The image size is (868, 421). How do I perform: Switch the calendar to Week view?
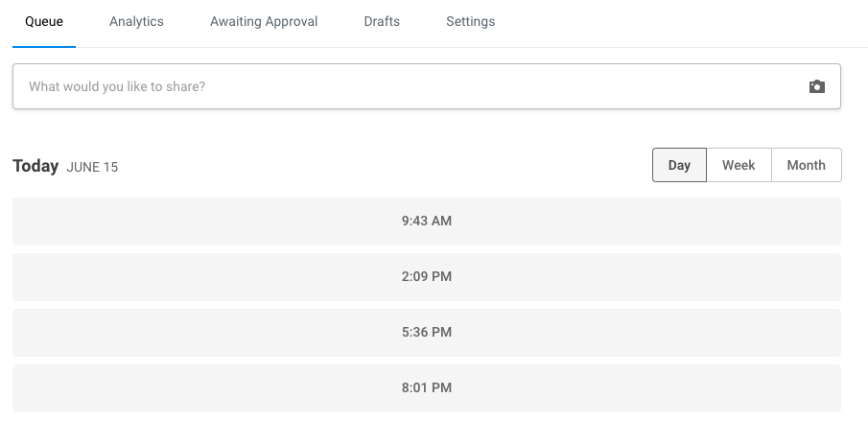coord(739,165)
